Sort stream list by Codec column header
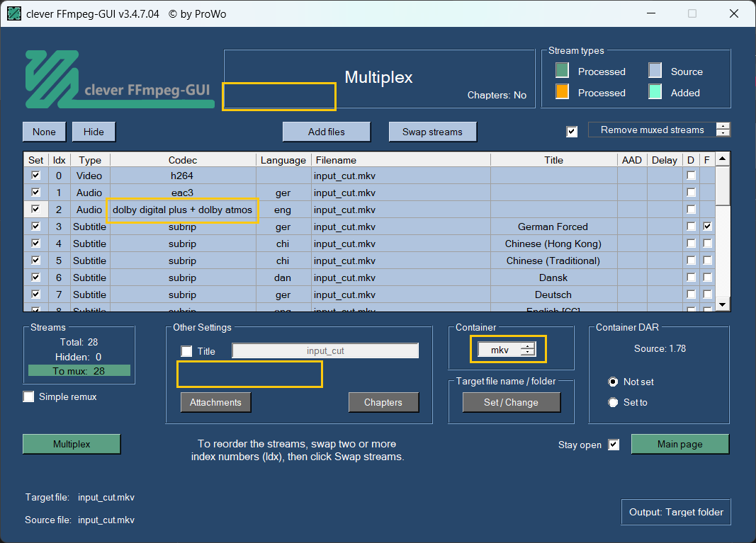756x543 pixels. 183,160
